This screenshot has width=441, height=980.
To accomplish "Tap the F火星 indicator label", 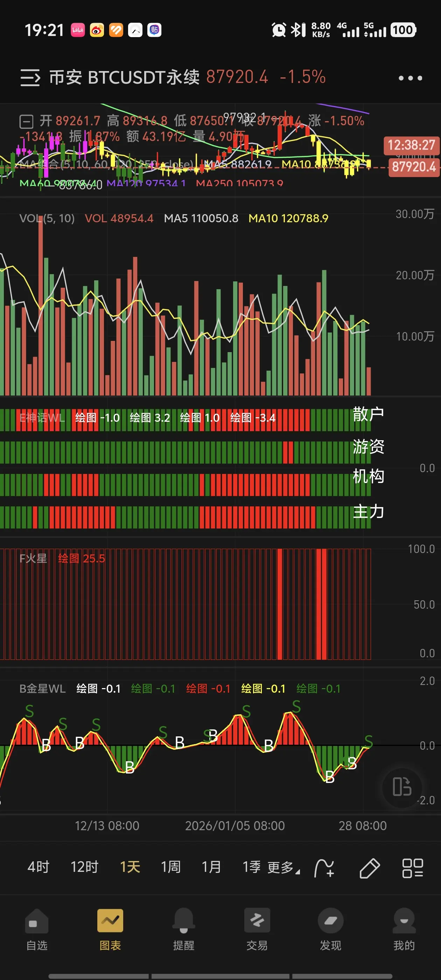I will [33, 559].
